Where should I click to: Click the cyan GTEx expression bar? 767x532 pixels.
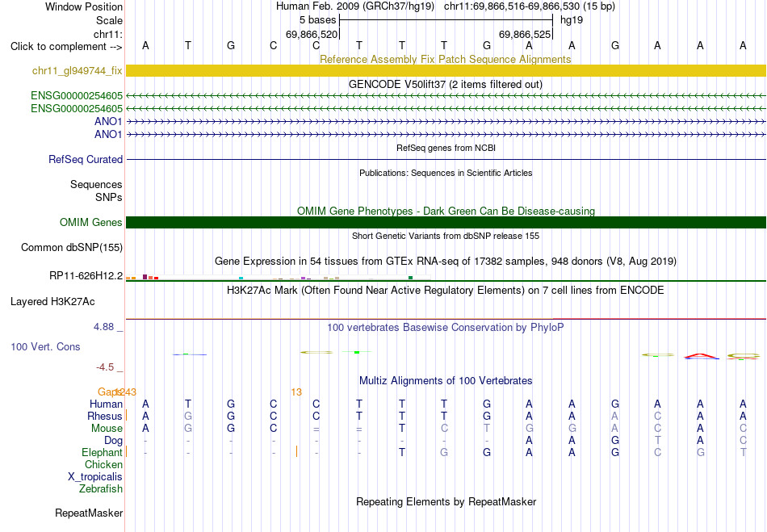(241, 278)
